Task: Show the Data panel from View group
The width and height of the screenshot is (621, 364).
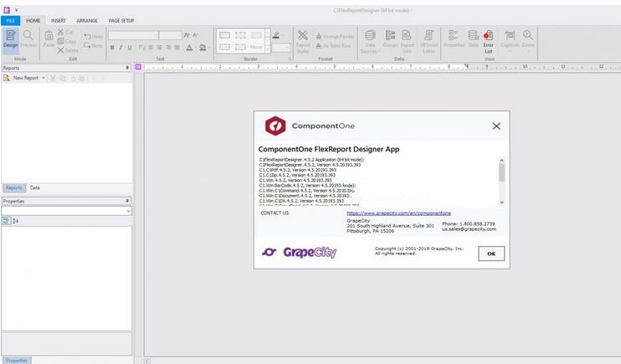Action: click(473, 38)
